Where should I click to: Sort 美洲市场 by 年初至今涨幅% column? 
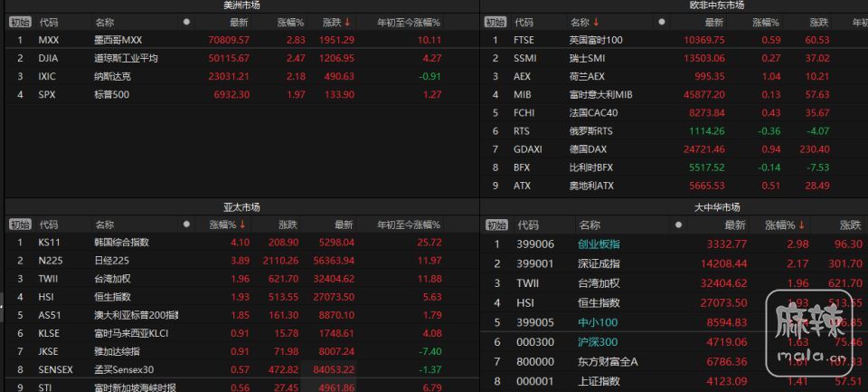(x=409, y=22)
